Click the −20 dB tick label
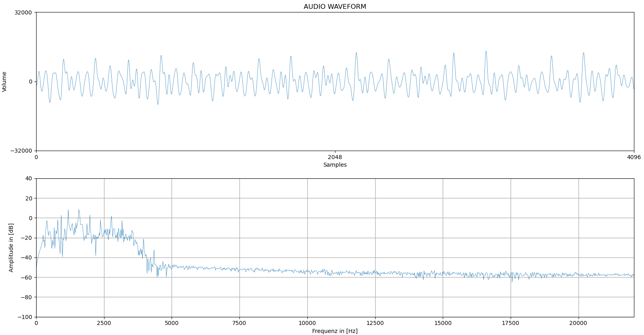 tap(27, 238)
